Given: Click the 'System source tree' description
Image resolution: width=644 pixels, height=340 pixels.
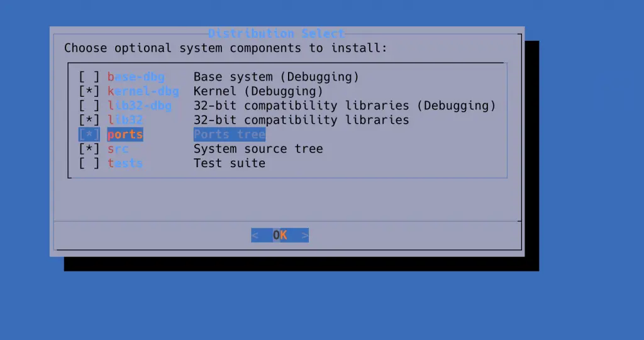Looking at the screenshot, I should [258, 149].
